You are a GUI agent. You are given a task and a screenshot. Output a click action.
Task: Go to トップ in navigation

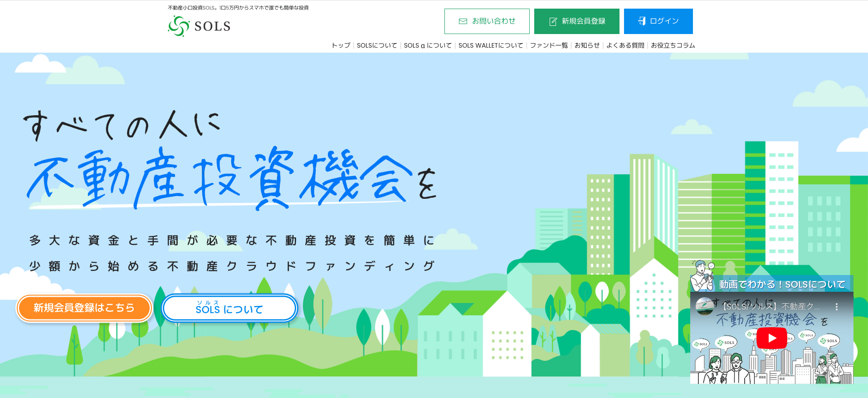(341, 45)
